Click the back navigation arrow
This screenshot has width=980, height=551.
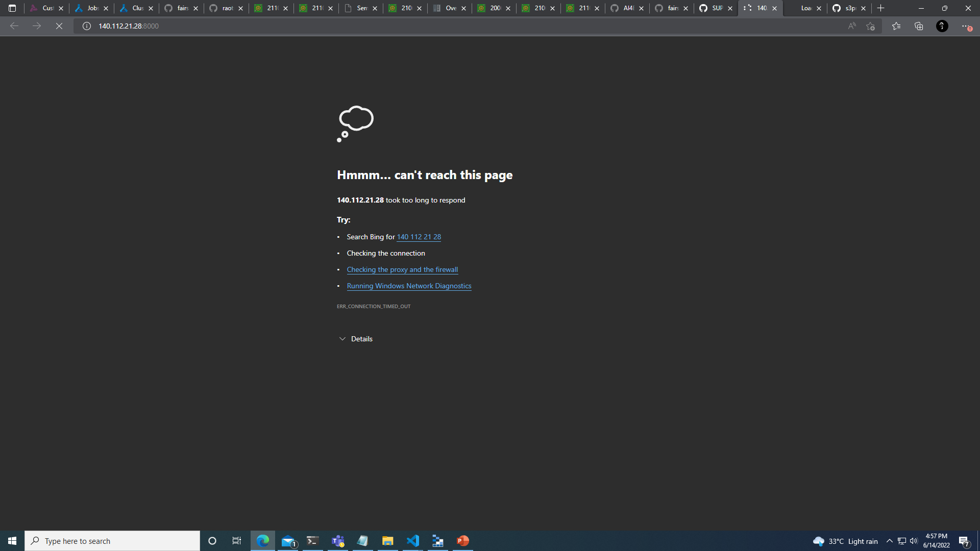(13, 26)
